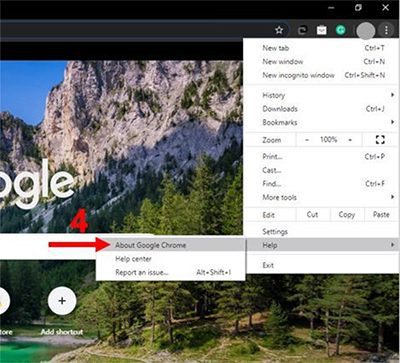Click Copy in the Edit row
Screen dimensions: 400x363
point(347,215)
